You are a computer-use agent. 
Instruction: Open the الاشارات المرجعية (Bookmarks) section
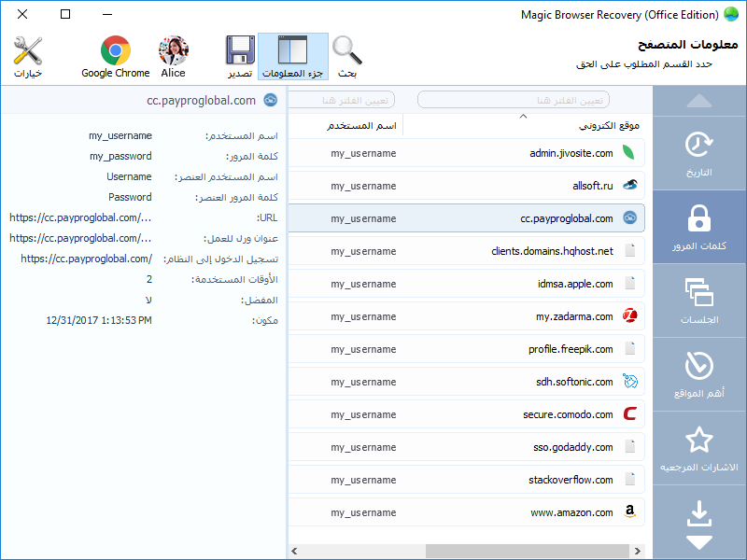coord(698,448)
